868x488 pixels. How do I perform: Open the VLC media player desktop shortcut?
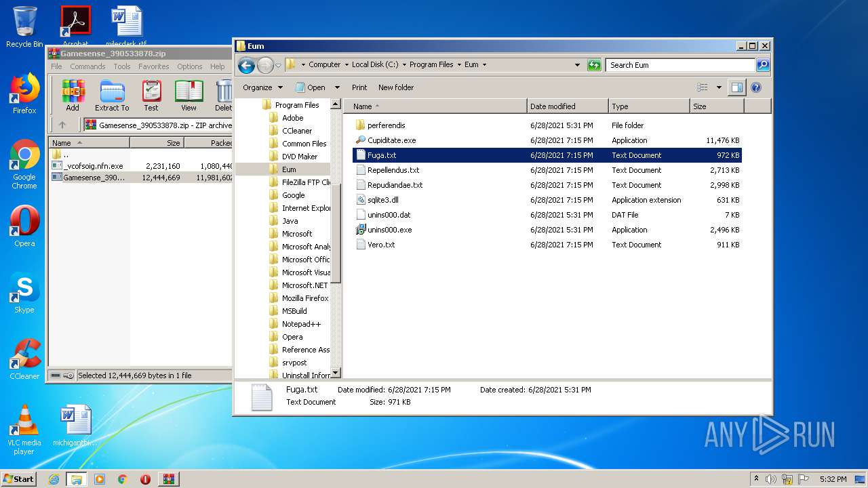coord(24,430)
